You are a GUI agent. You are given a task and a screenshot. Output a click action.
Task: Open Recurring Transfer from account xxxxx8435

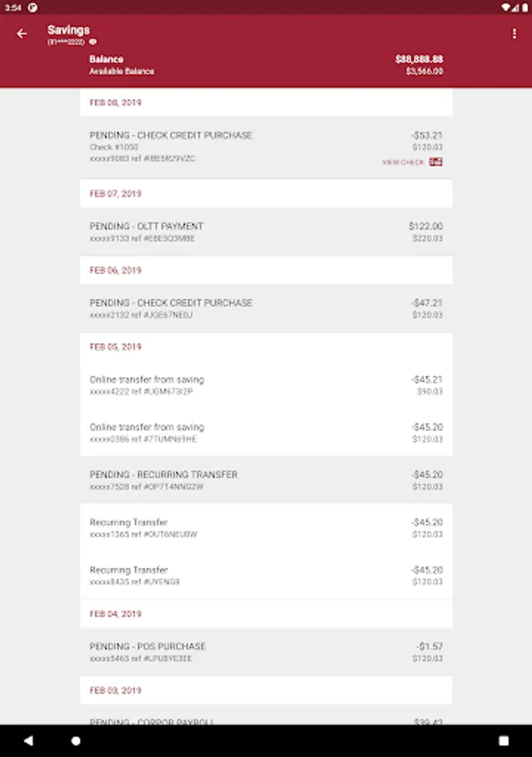tap(266, 575)
